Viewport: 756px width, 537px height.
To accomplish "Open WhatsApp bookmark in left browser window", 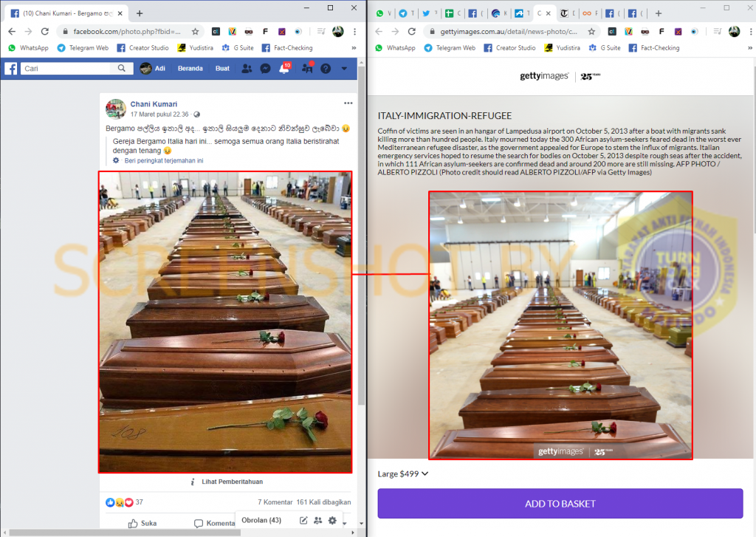I will [29, 48].
